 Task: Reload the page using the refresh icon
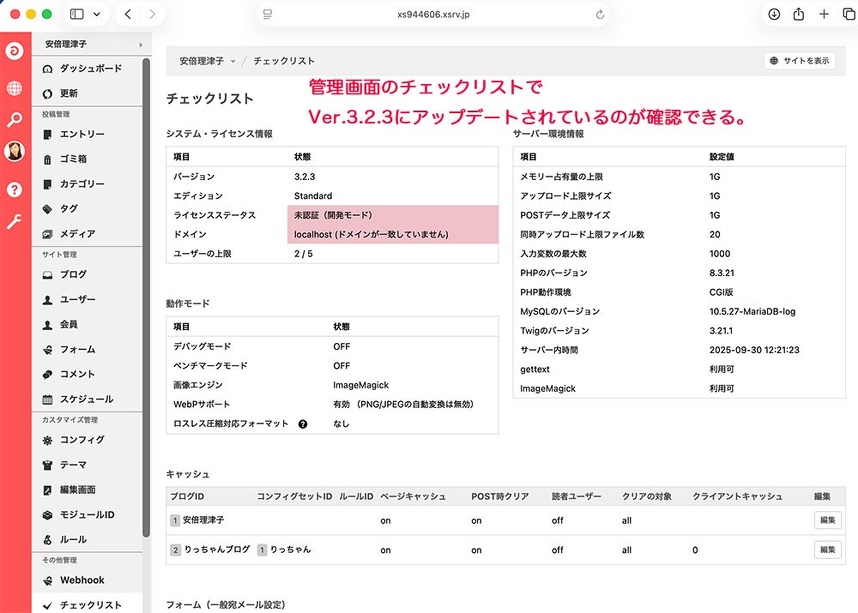(x=600, y=15)
